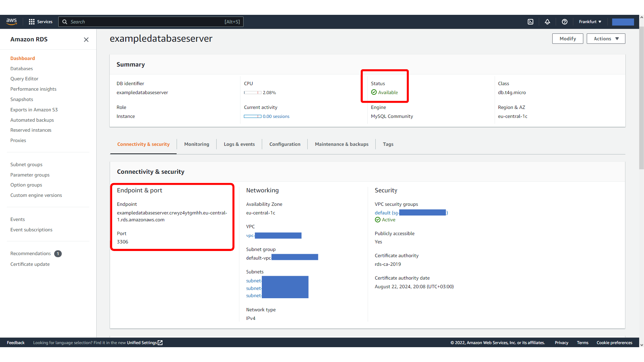Click the db.t4g.micro class value
644x362 pixels.
pos(512,92)
